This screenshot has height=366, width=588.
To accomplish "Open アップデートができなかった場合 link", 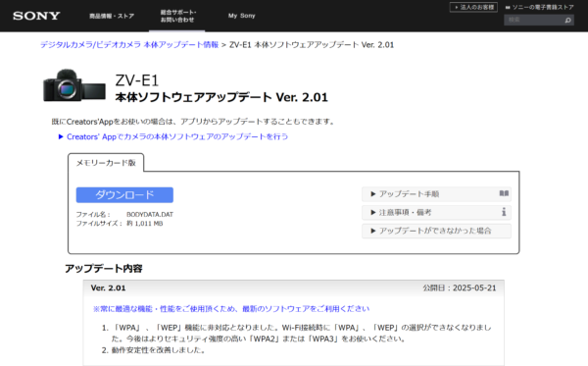I will [x=436, y=231].
